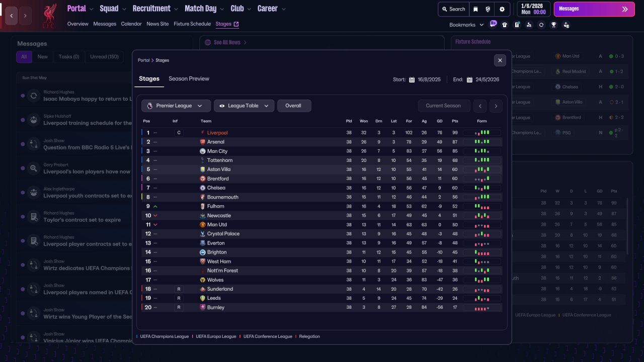Open the Newcastle team row
644x362 pixels.
(322, 216)
